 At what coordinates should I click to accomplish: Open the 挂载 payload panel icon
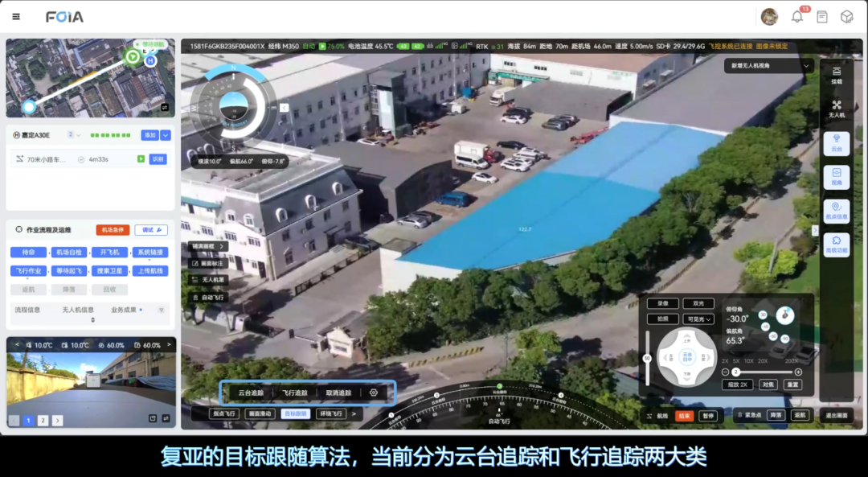[836, 75]
